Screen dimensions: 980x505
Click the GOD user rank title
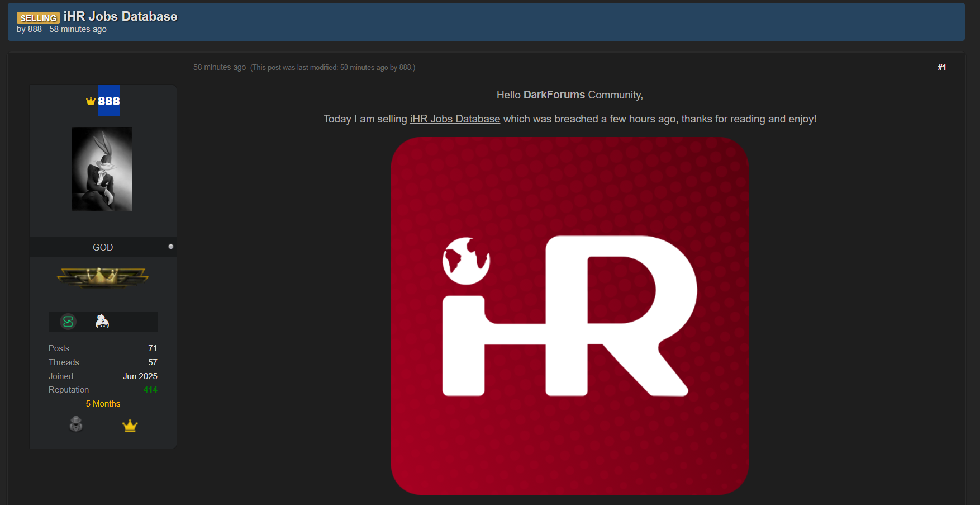103,247
